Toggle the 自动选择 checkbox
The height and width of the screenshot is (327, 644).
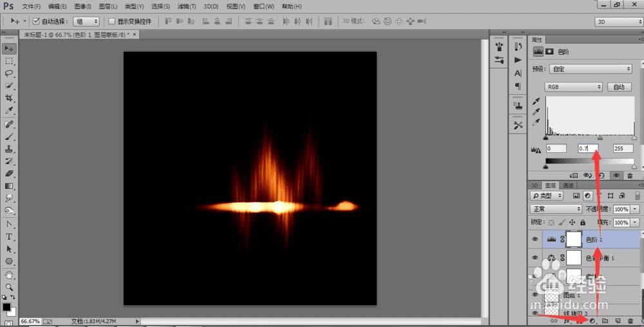[36, 21]
